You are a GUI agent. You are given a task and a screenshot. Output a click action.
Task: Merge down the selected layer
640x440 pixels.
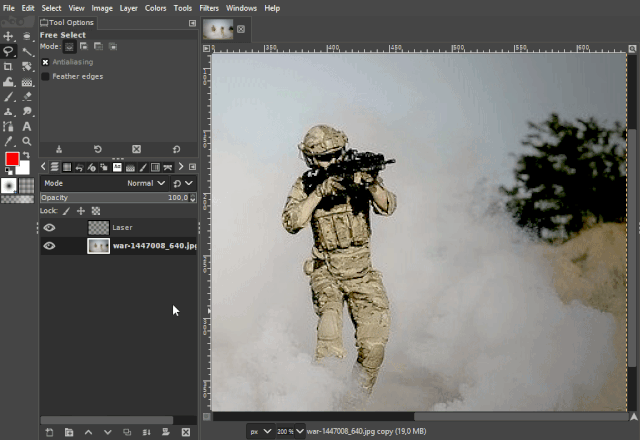click(x=147, y=432)
